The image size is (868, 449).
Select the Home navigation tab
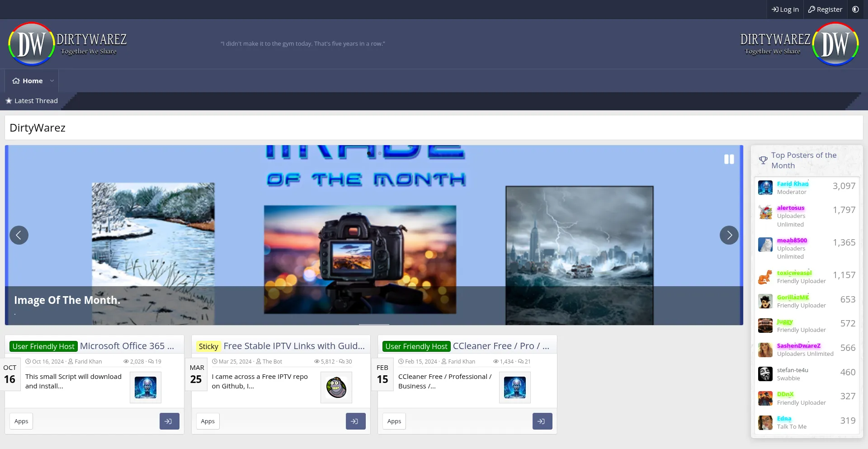tap(28, 81)
